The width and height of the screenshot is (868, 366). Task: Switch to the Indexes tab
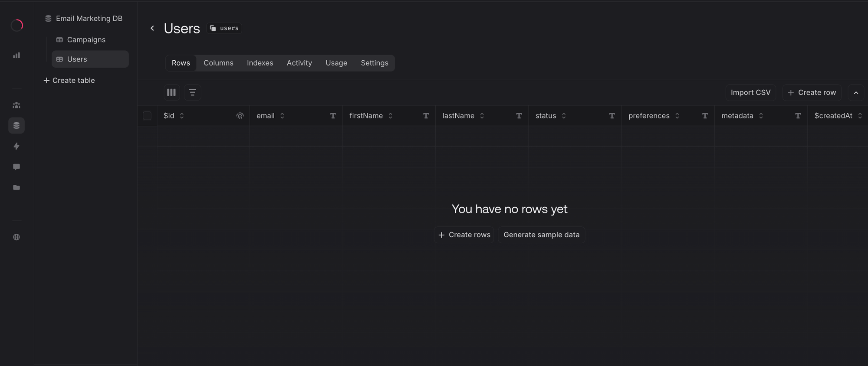[x=260, y=63]
